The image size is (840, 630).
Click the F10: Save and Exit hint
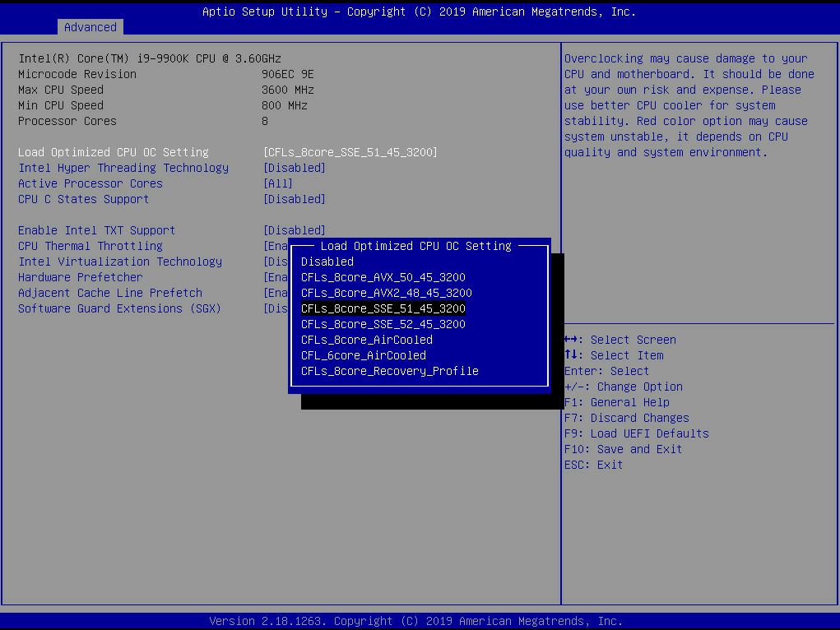623,449
